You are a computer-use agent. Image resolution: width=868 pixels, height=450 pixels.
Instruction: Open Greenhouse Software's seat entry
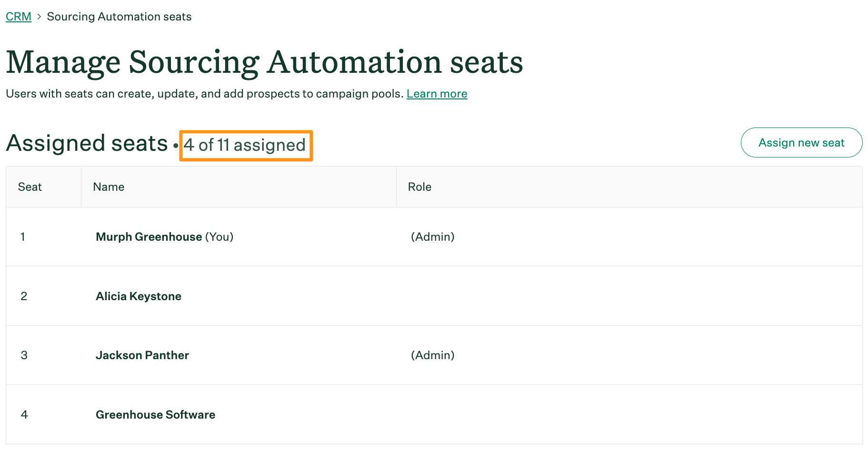tap(155, 414)
